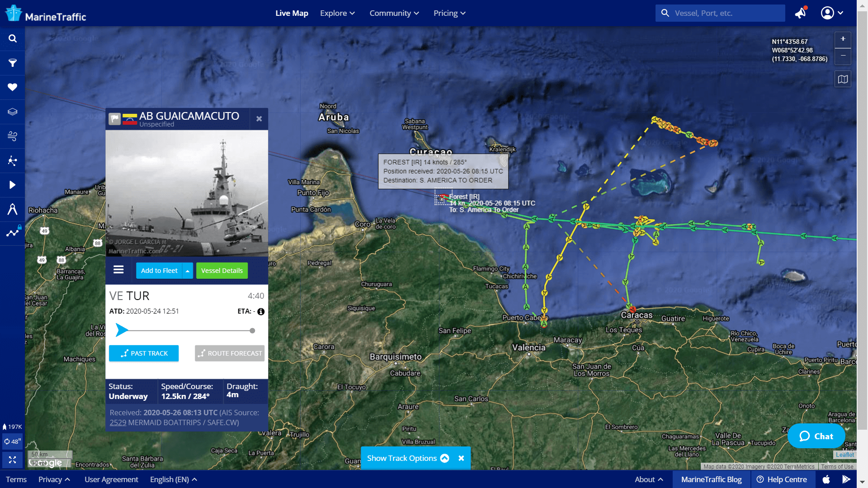This screenshot has width=868, height=488.
Task: Expand the Add to Fleet dropdown arrow
Action: pyautogui.click(x=187, y=271)
